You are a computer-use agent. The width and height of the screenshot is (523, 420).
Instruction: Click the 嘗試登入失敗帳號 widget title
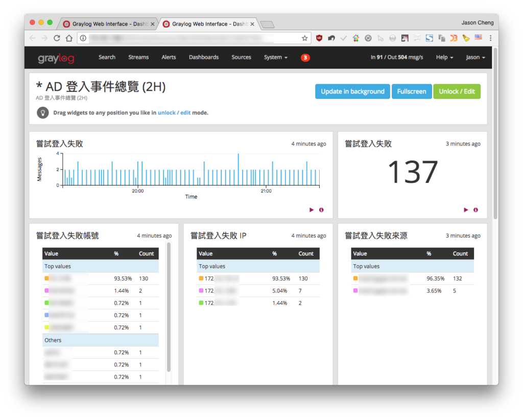tap(67, 236)
